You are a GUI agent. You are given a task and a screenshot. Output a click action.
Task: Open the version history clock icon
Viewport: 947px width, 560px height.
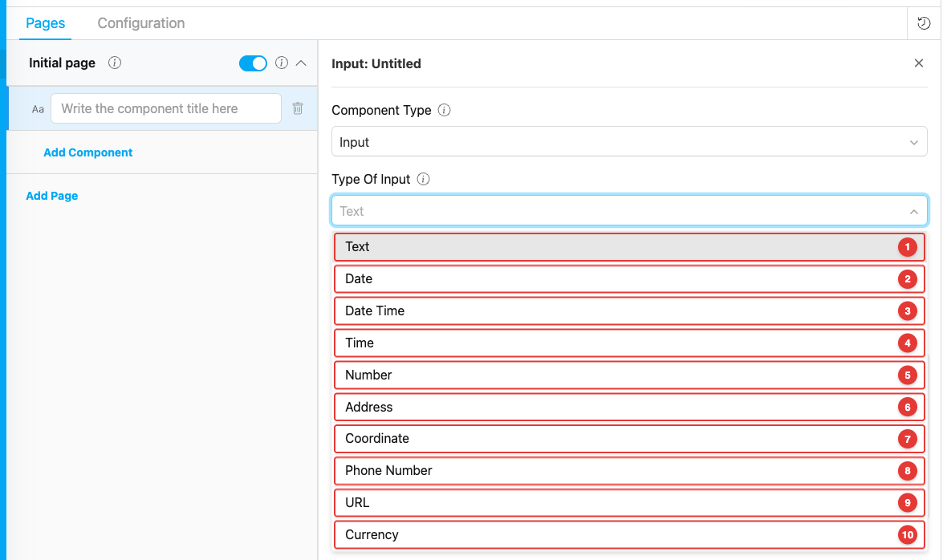tap(924, 23)
